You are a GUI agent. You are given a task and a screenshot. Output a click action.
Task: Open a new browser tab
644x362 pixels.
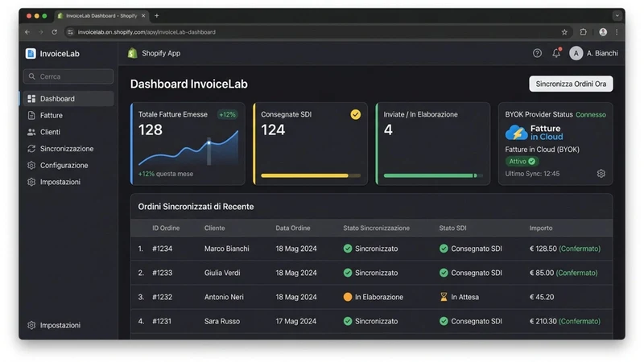click(156, 15)
